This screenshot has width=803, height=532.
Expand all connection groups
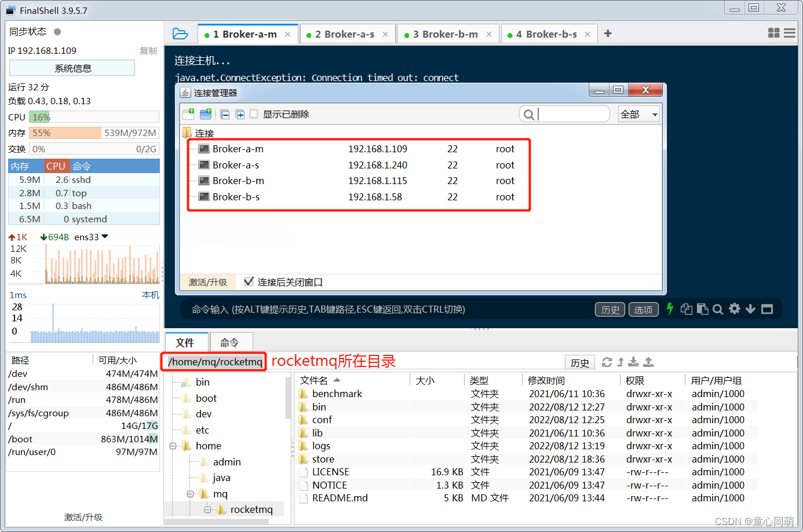(239, 114)
